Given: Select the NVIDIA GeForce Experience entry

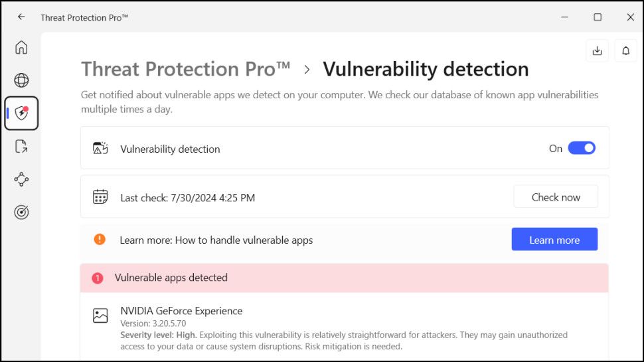Looking at the screenshot, I should [181, 311].
